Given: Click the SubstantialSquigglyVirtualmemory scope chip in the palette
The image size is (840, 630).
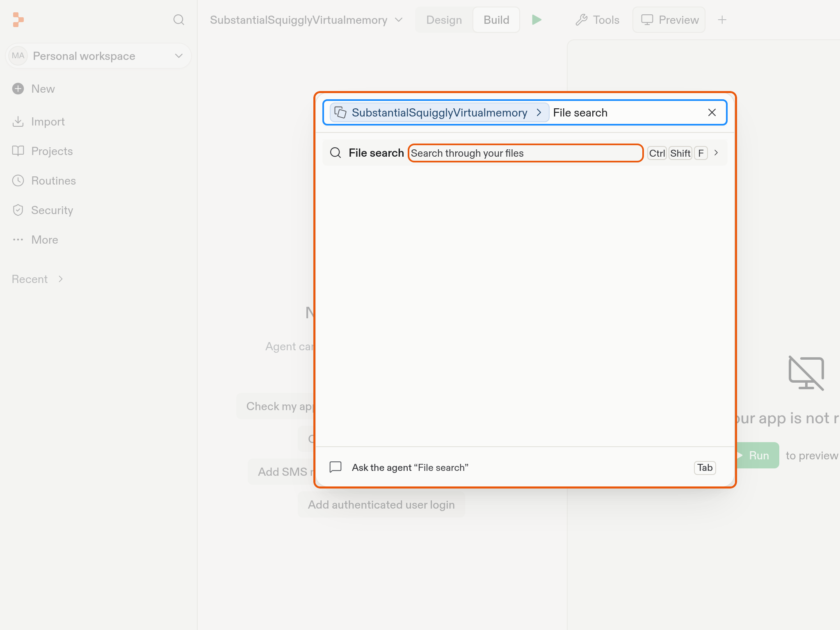Looking at the screenshot, I should [439, 112].
